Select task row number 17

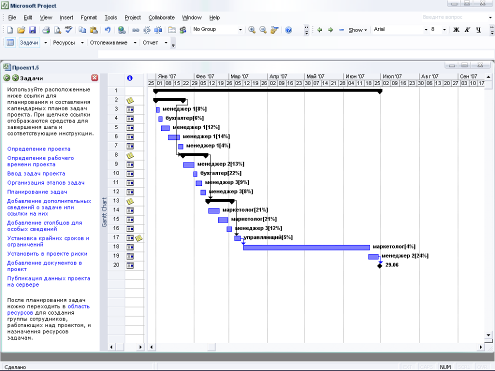tap(116, 237)
